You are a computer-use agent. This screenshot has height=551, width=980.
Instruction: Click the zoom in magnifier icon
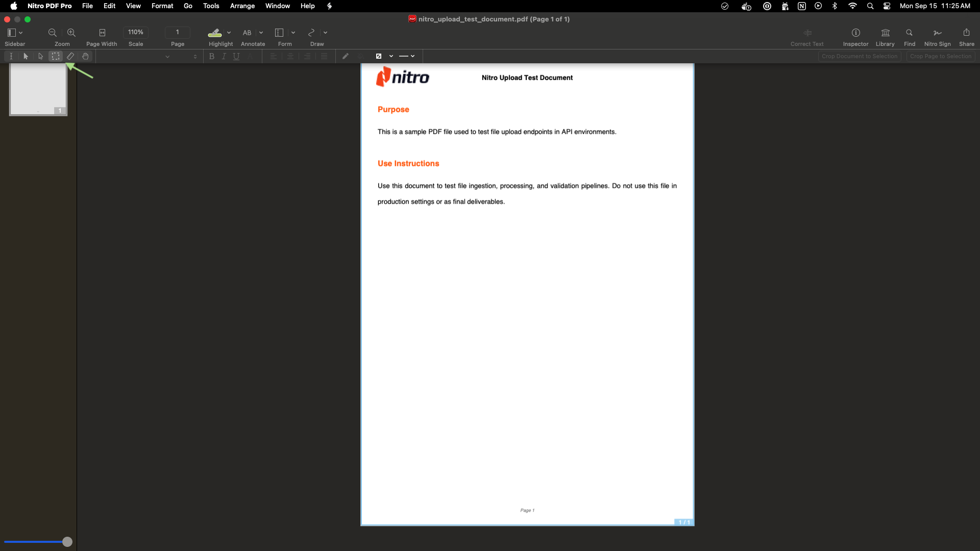(71, 33)
